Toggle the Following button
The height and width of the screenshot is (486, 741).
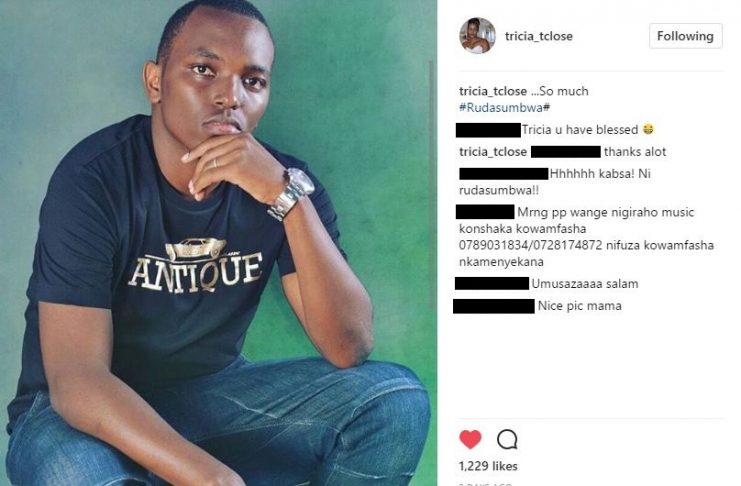[685, 36]
